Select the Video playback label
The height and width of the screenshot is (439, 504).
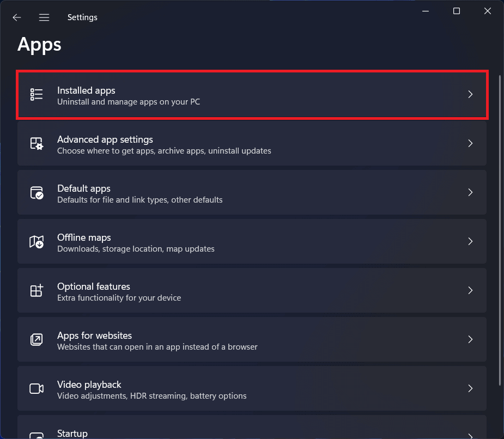tap(89, 385)
